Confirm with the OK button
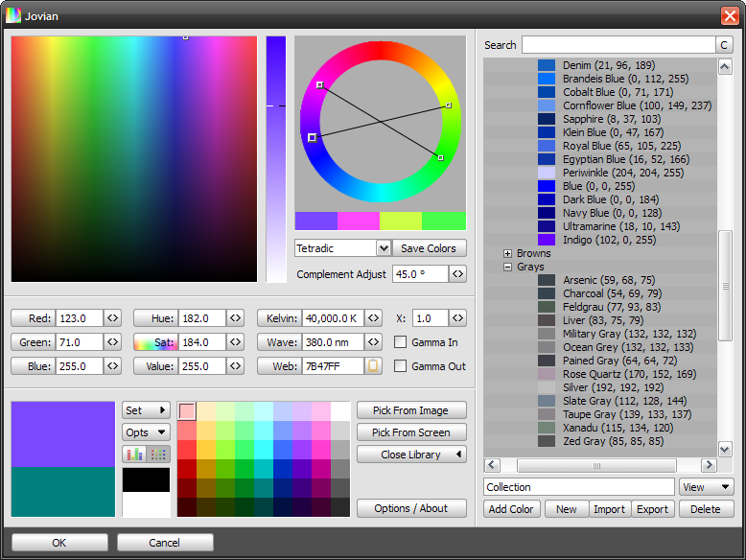 tap(59, 543)
